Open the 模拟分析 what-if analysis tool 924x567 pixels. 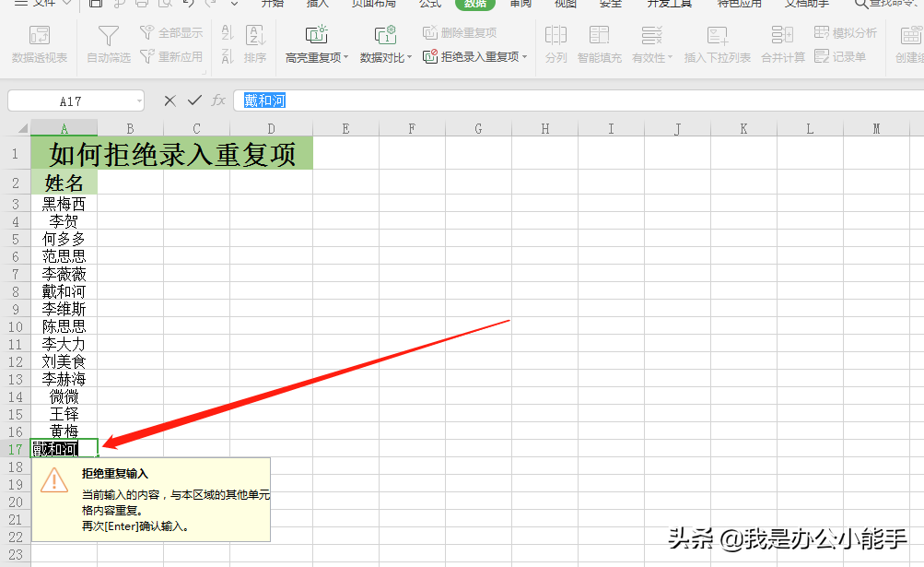pyautogui.click(x=845, y=32)
